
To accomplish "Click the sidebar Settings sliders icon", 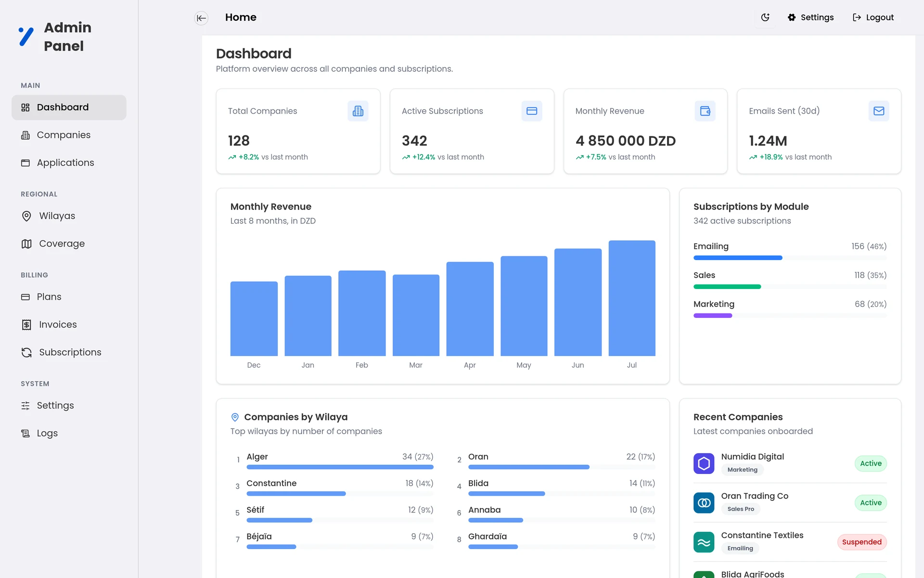I will (x=26, y=406).
